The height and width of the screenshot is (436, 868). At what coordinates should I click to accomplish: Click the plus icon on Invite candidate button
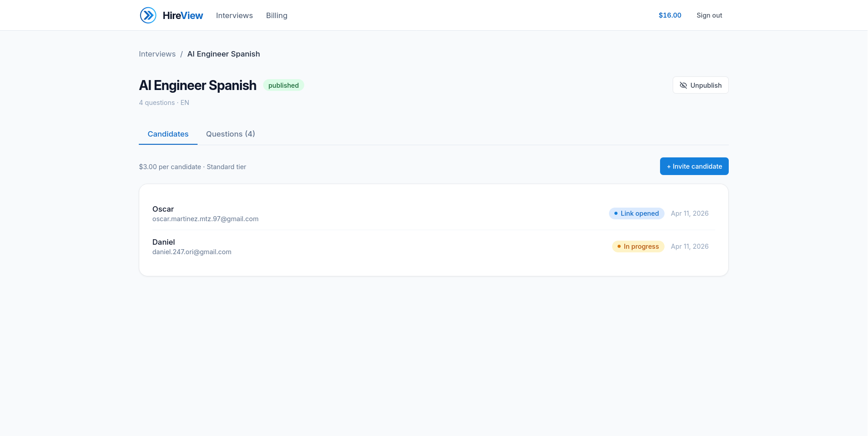coord(669,166)
